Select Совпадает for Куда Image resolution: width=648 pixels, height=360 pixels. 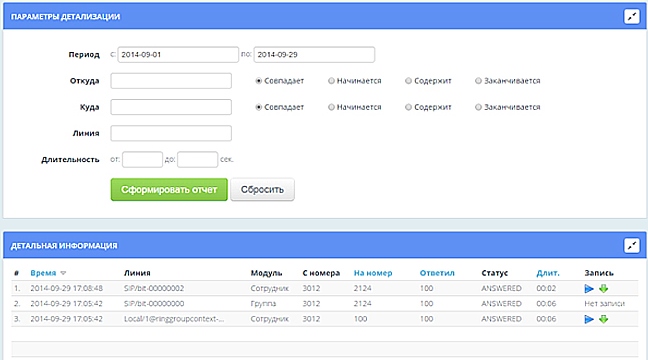pos(259,107)
